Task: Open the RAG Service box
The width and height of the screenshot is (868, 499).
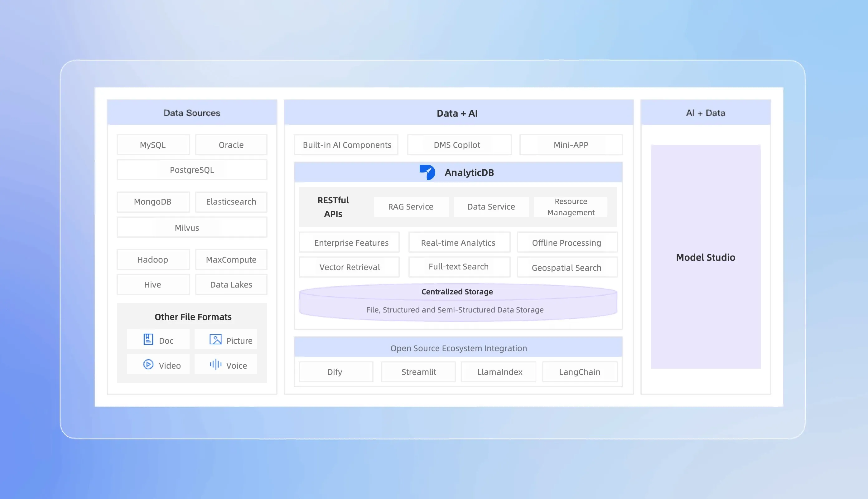Action: click(411, 207)
